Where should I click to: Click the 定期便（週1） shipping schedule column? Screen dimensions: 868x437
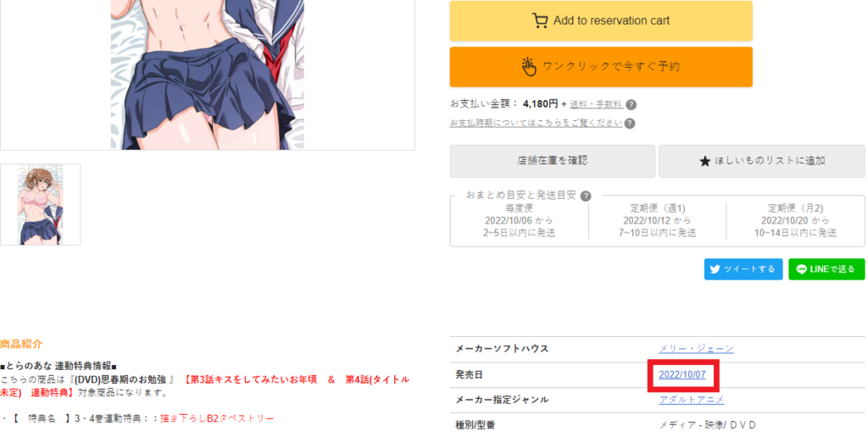coord(658,221)
